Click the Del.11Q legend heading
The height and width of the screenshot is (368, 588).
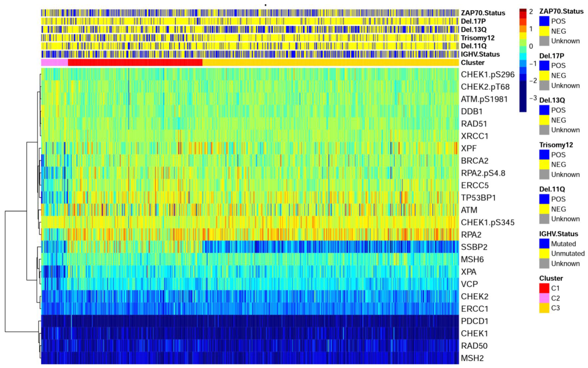(552, 189)
